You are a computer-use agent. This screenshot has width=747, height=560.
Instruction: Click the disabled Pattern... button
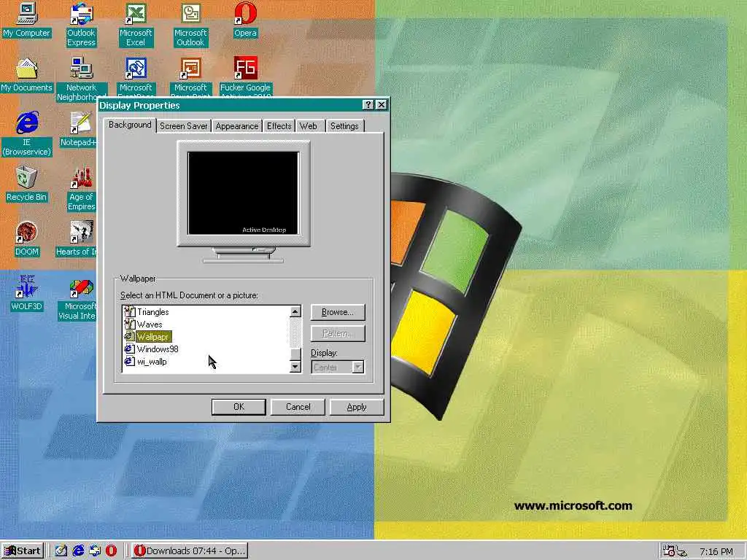point(338,333)
